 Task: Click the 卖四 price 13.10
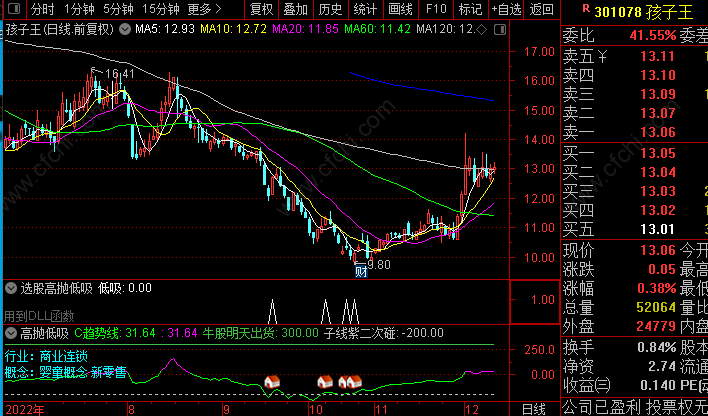click(658, 75)
